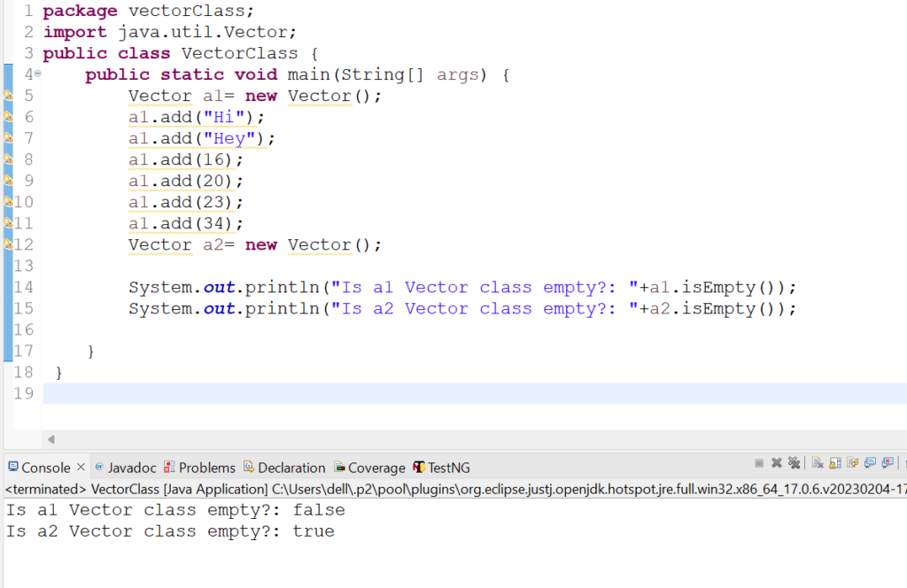Click variable 'a2' declaration on line 12
Viewport: 907px width, 588px height.
213,244
